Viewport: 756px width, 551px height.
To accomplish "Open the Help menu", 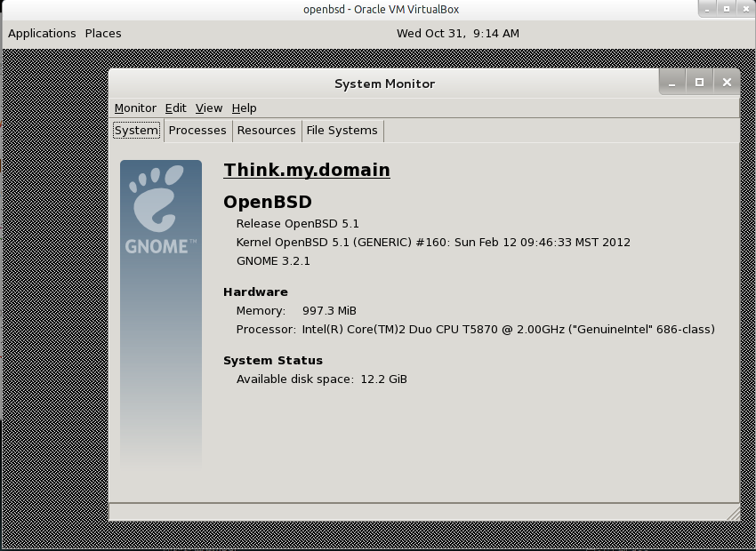I will coord(244,108).
